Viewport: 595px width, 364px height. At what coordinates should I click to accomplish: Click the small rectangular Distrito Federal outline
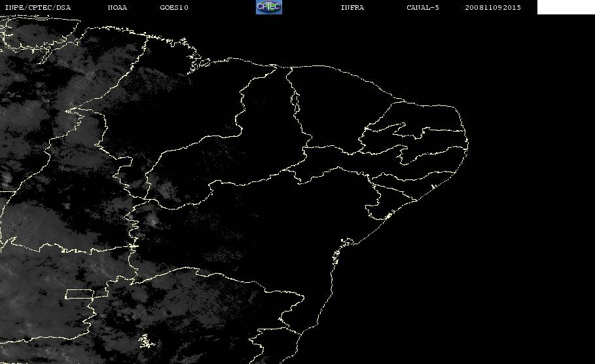[x=80, y=294]
